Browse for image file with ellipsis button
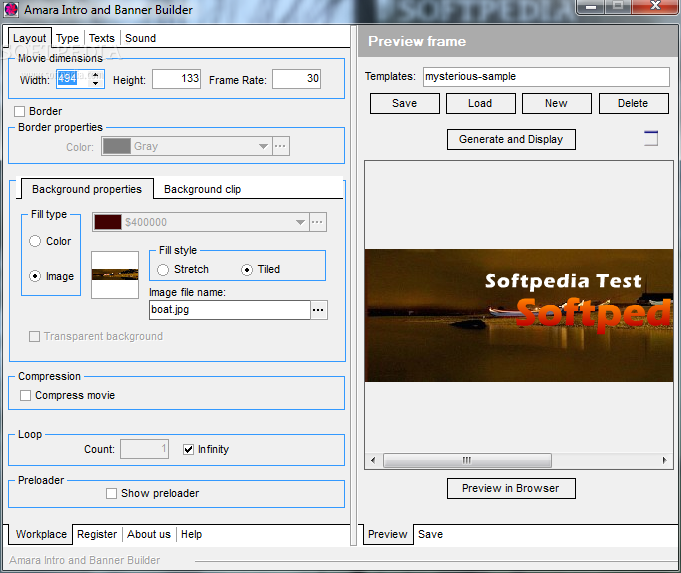 pyautogui.click(x=318, y=310)
